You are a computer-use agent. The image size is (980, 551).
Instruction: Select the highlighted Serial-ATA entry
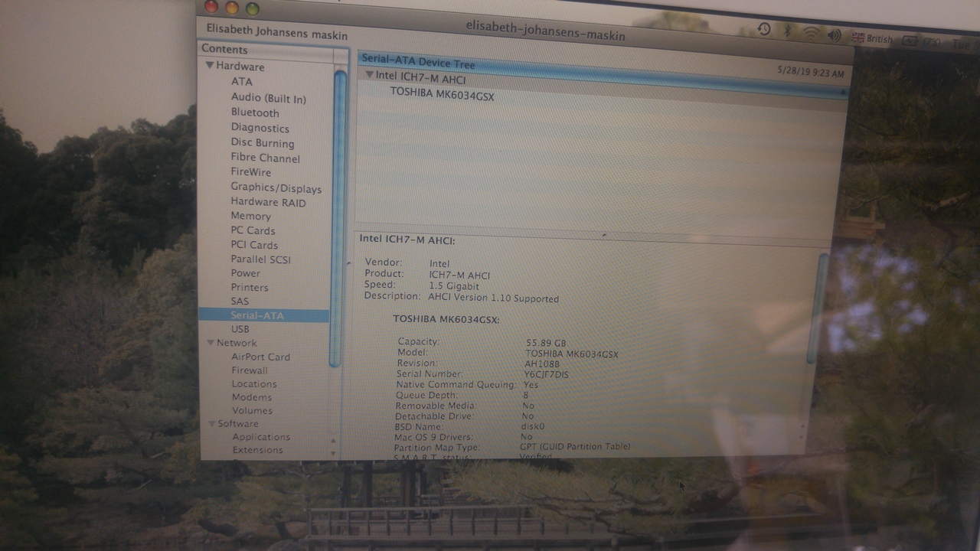[x=264, y=315]
